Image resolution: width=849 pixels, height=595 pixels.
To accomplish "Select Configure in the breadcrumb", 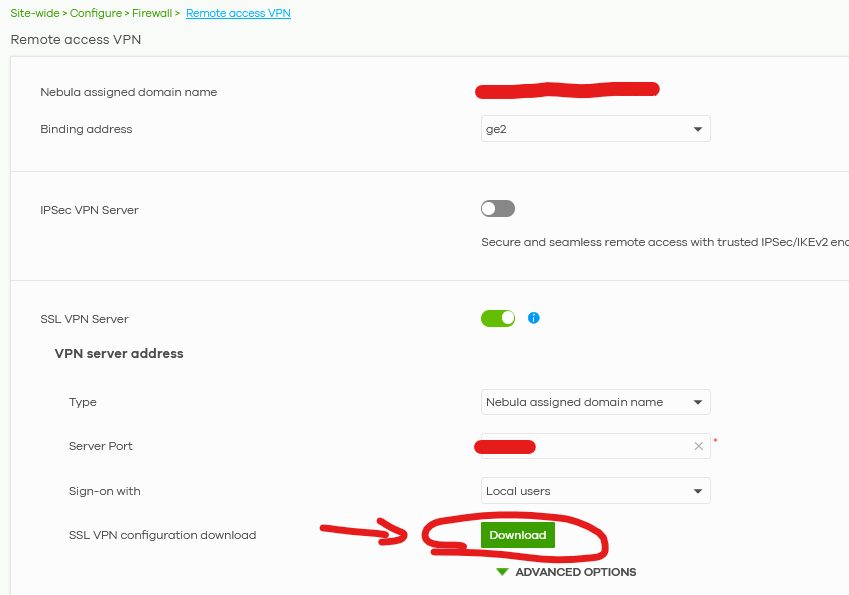I will click(96, 13).
